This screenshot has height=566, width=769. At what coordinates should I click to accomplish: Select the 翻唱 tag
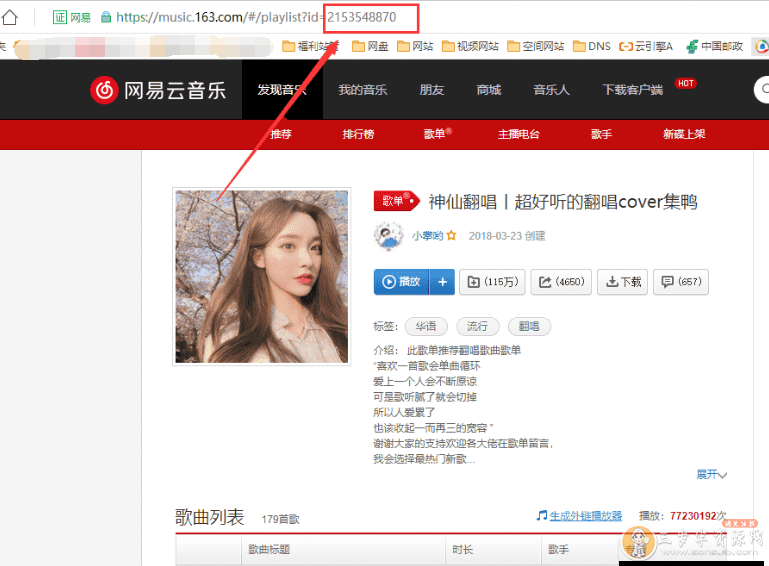(529, 326)
